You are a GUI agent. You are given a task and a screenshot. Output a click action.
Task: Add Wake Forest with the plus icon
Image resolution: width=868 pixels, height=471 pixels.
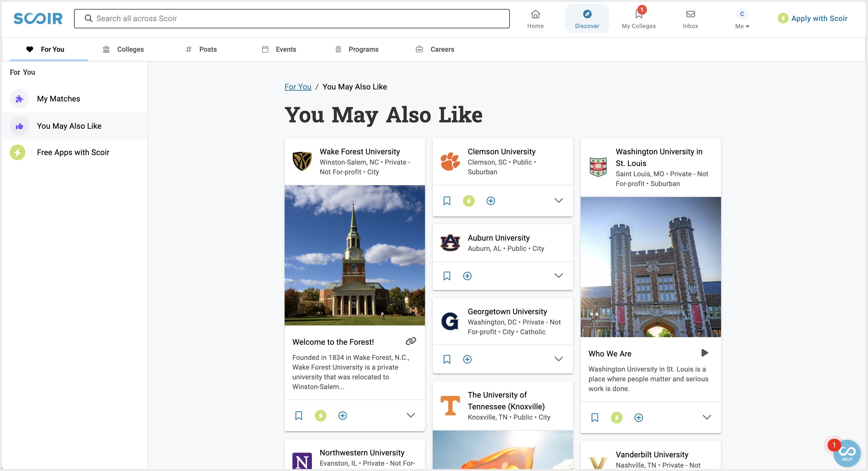coord(342,416)
